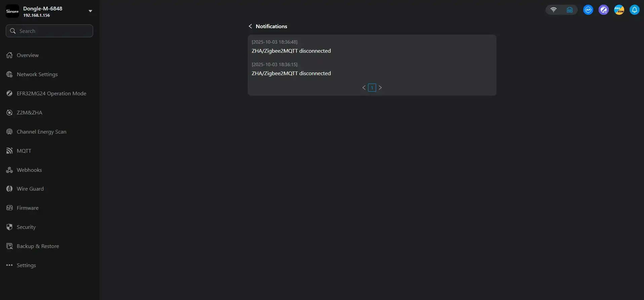Click the Wi-Fi status icon

(x=553, y=10)
